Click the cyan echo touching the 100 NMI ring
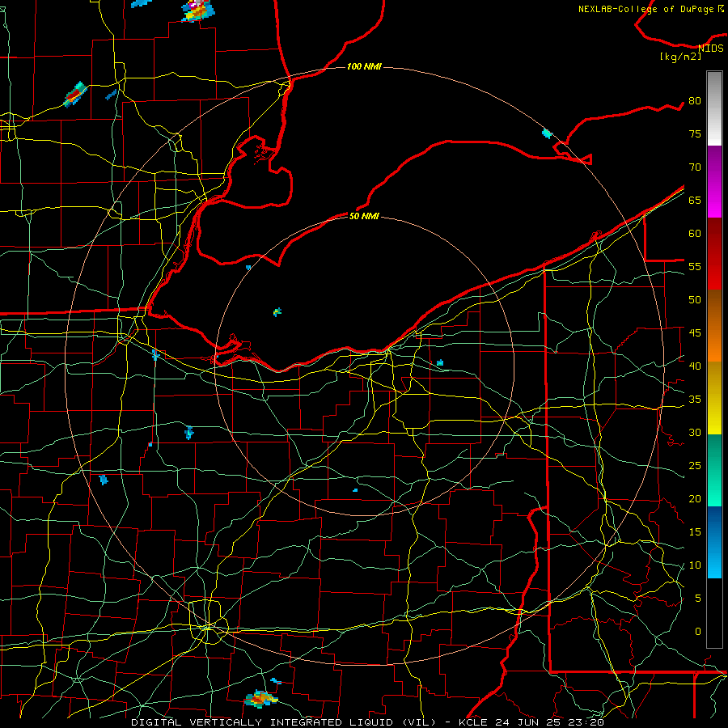This screenshot has width=728, height=728. (x=547, y=133)
